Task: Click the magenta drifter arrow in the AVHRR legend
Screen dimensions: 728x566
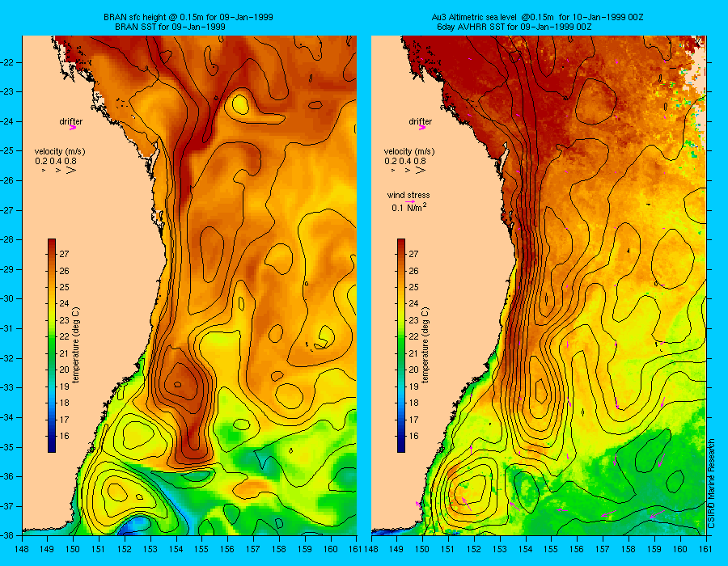Action: [422, 128]
